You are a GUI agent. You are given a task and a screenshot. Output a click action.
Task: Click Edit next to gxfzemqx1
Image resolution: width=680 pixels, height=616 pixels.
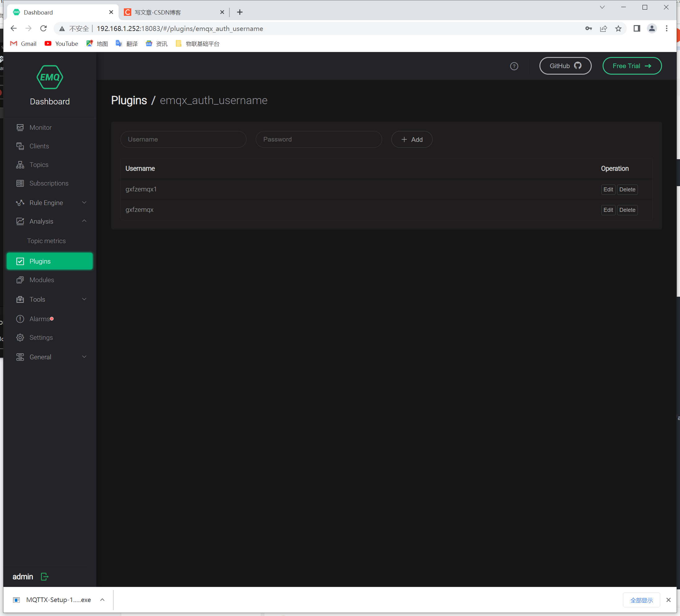click(x=608, y=189)
